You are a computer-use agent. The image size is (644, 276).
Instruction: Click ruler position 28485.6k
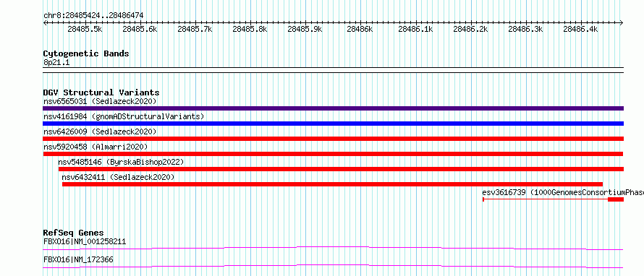[x=140, y=29]
